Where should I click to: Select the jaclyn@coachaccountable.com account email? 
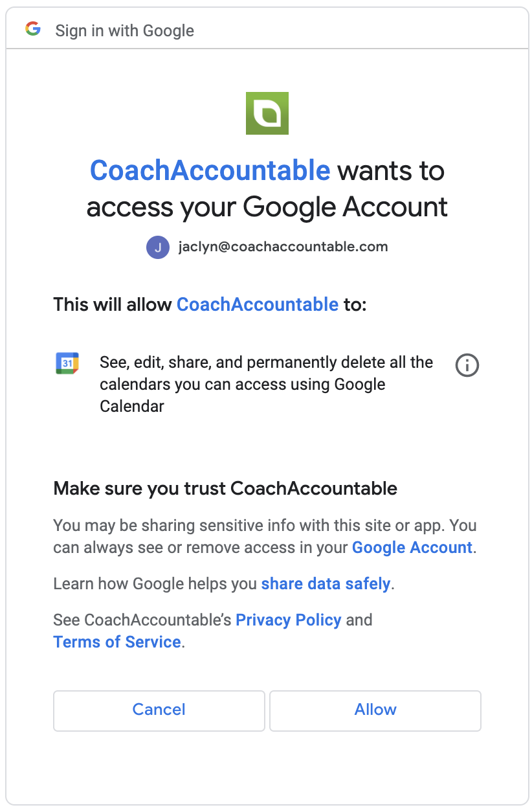pyautogui.click(x=283, y=247)
